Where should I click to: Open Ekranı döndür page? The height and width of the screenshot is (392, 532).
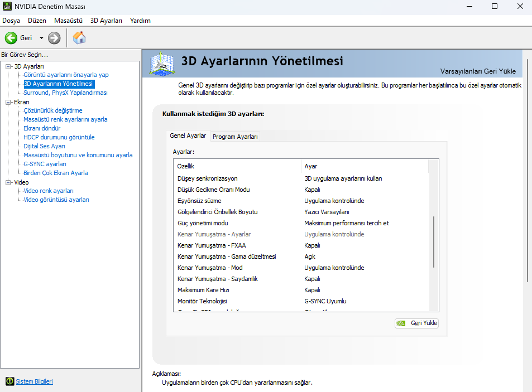tap(42, 128)
